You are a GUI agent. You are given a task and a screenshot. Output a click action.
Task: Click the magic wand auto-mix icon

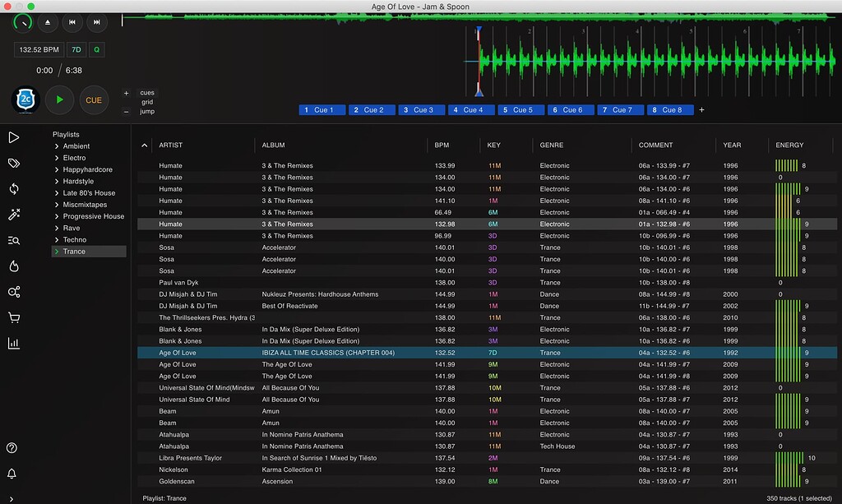[x=14, y=215]
